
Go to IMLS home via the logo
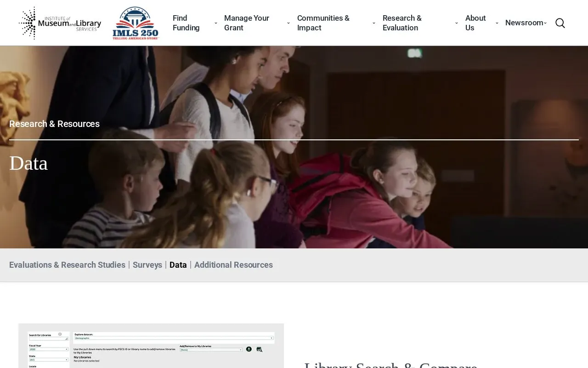pos(60,23)
